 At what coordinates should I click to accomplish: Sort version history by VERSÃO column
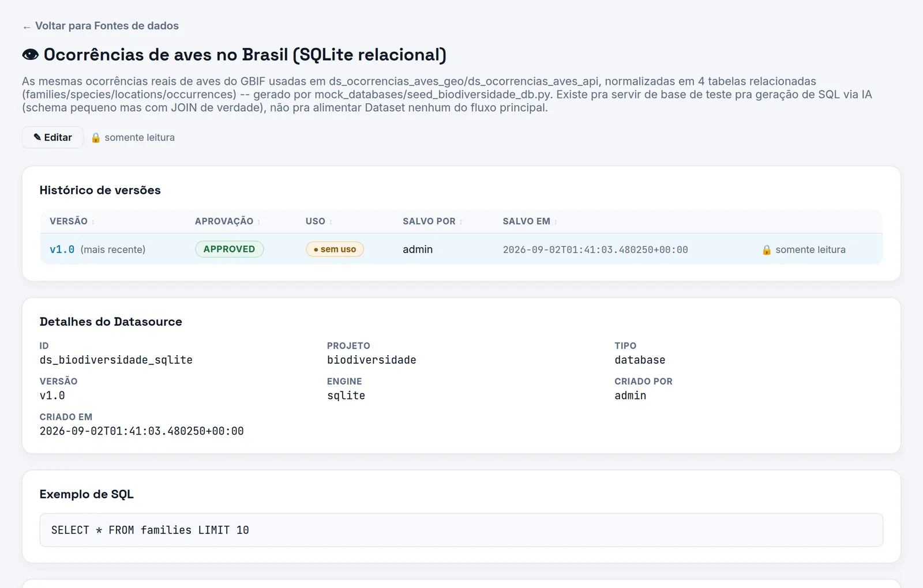(x=72, y=221)
